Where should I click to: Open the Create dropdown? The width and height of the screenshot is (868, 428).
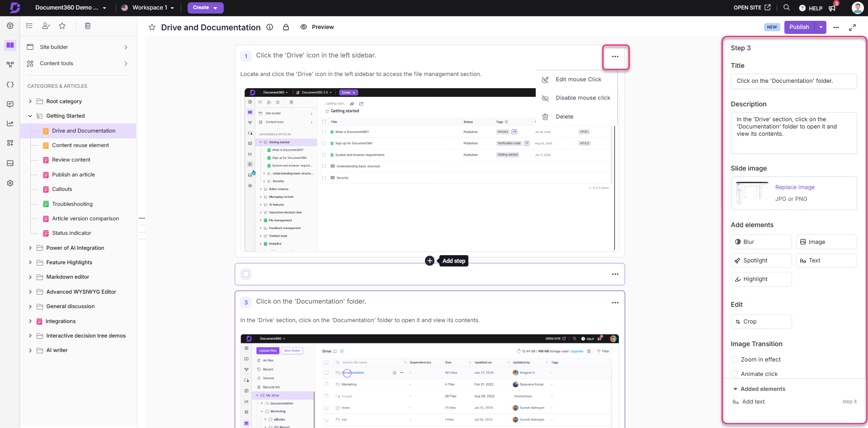205,8
